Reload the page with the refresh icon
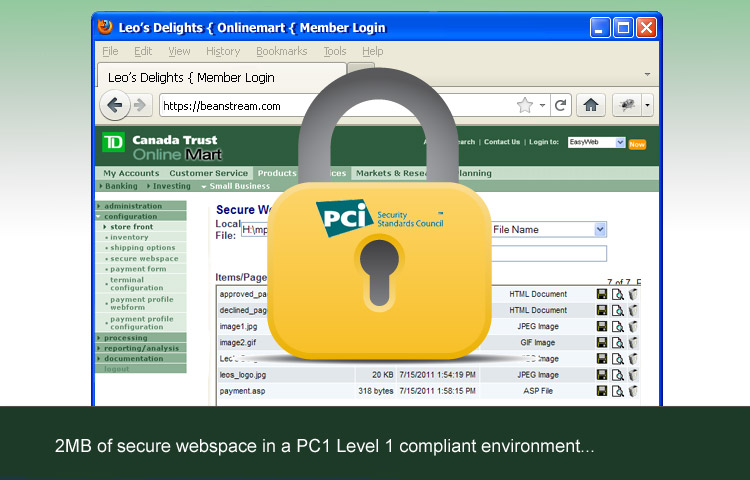750x480 pixels. [560, 105]
